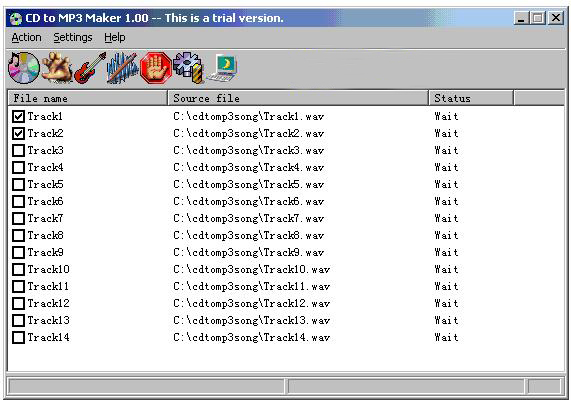Screen dimensions: 571x403
Task: Click the Source file column header
Action: pos(298,98)
